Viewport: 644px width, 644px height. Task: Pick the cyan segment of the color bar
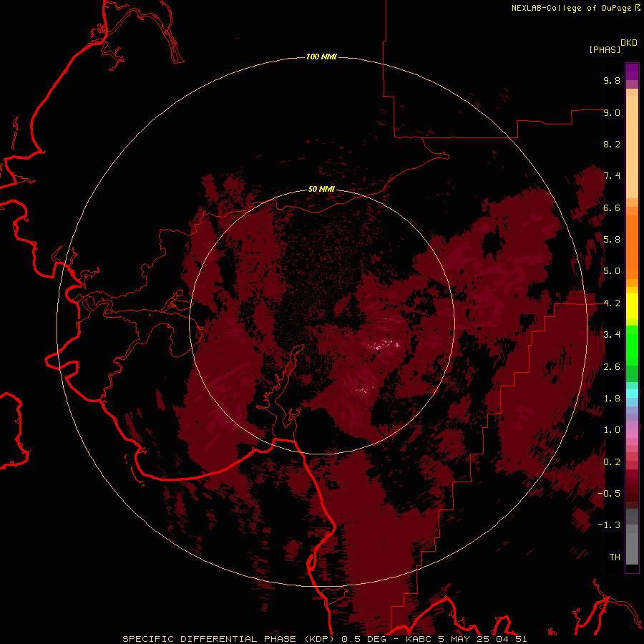coord(632,394)
